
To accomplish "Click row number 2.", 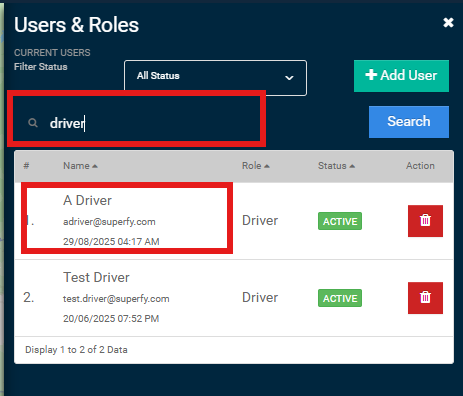I will click(x=29, y=298).
